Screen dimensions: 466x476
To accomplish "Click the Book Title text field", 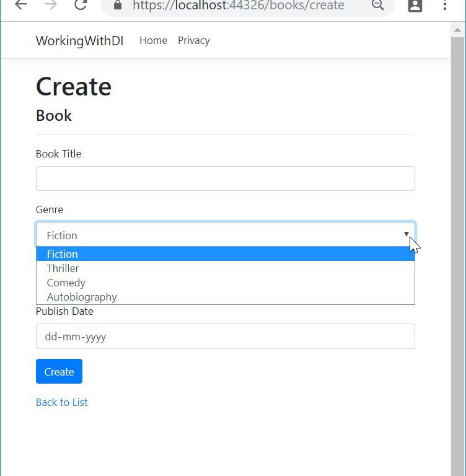I will [225, 178].
